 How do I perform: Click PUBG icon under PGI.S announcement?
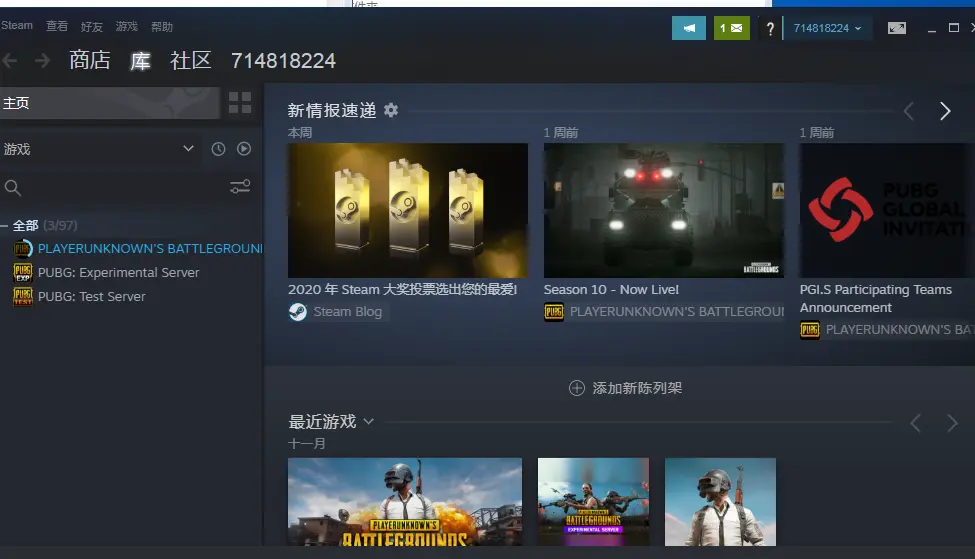point(810,330)
